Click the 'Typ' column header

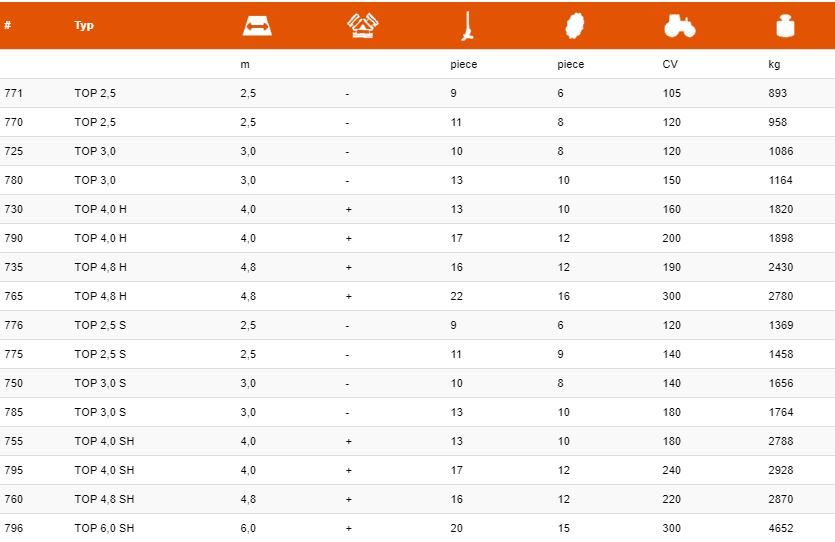coord(84,26)
